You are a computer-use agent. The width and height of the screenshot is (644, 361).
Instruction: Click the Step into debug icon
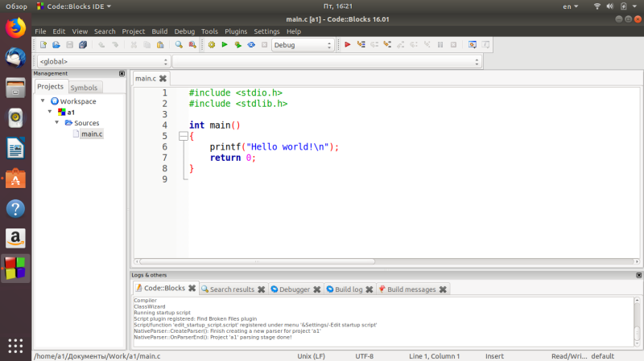click(387, 45)
